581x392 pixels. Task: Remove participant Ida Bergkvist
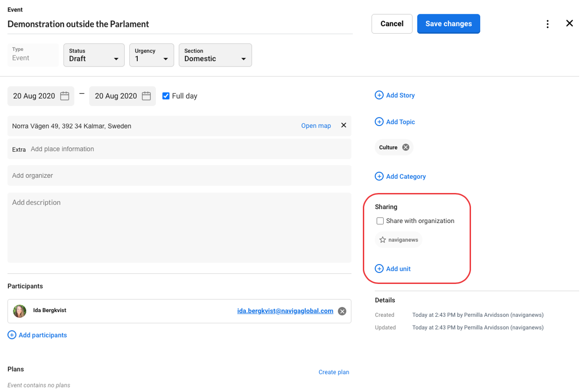tap(342, 311)
